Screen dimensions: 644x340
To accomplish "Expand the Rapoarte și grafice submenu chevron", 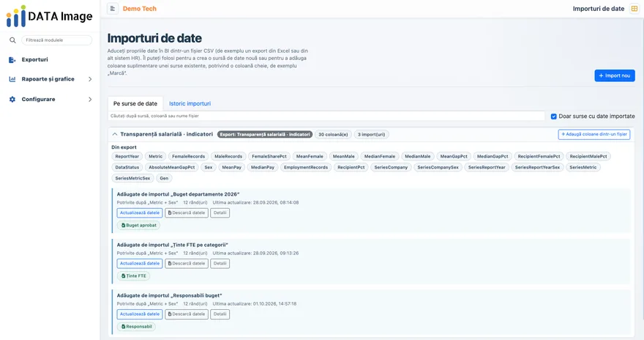I will tap(90, 79).
